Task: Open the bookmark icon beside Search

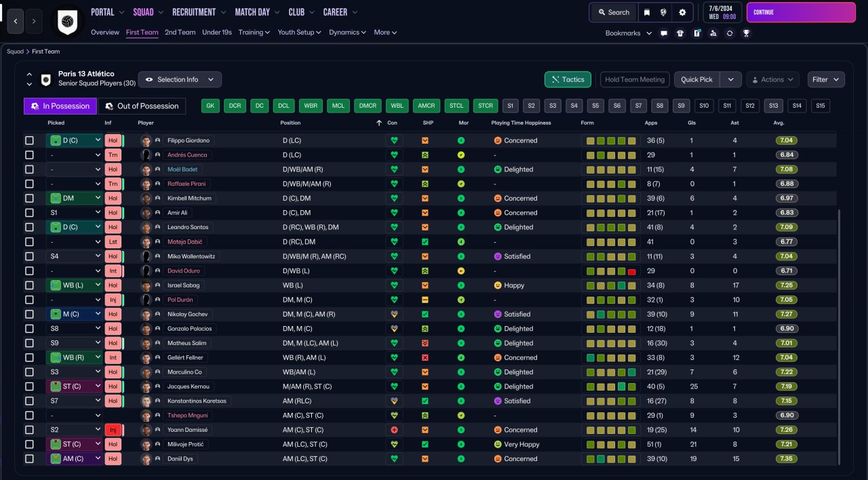Action: coord(647,12)
